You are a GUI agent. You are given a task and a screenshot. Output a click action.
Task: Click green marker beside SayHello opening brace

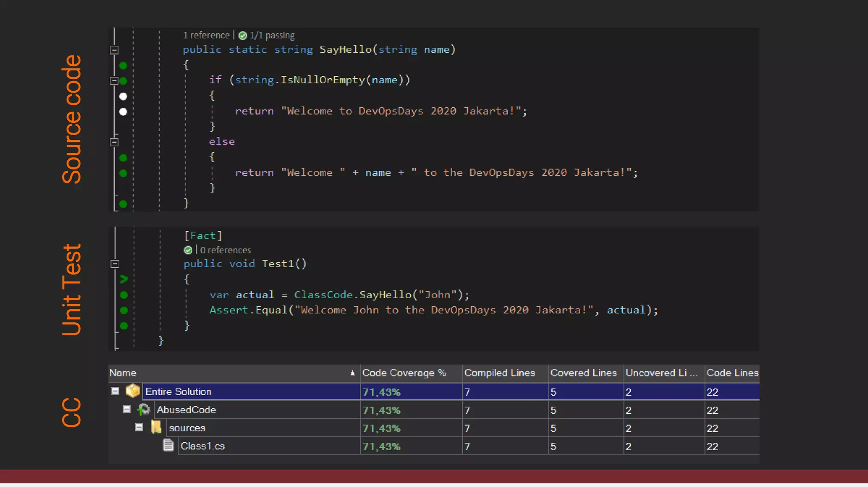[x=123, y=66]
